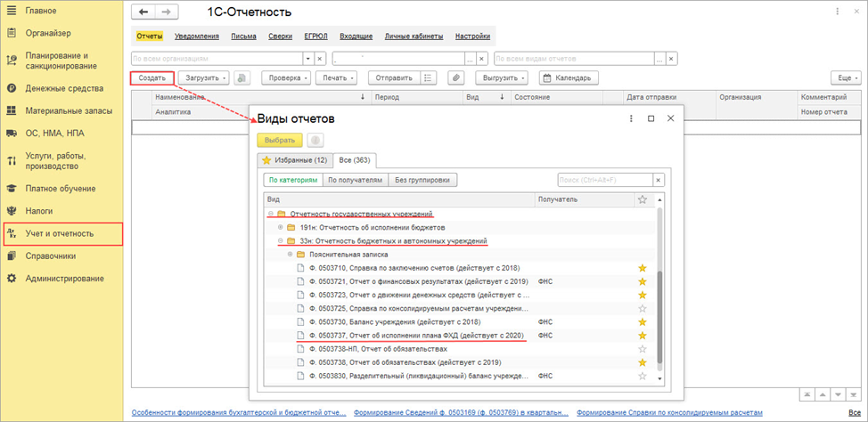Open link Формирование Справки по консолидируемым расчетам
Screen dimensions: 868x422
(x=670, y=412)
